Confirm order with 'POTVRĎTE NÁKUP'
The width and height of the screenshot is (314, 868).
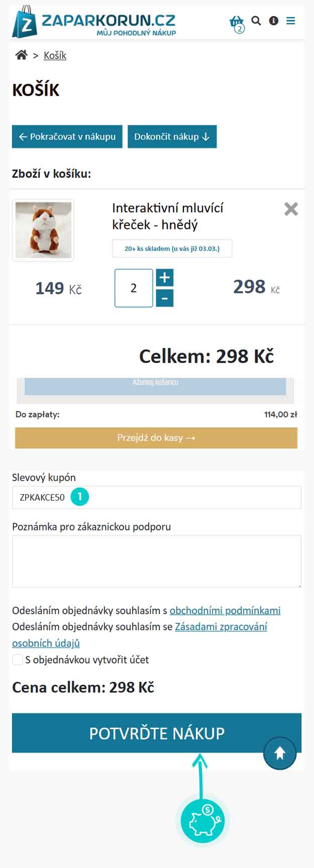click(156, 733)
